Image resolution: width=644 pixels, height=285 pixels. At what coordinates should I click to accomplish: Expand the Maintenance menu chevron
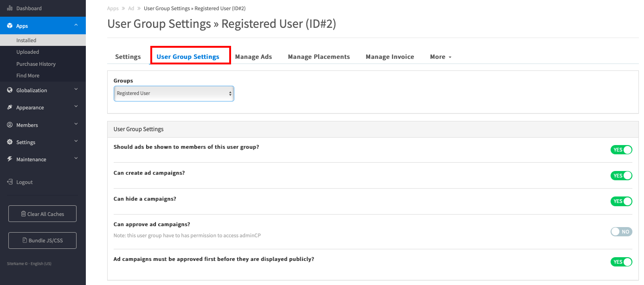click(x=76, y=158)
